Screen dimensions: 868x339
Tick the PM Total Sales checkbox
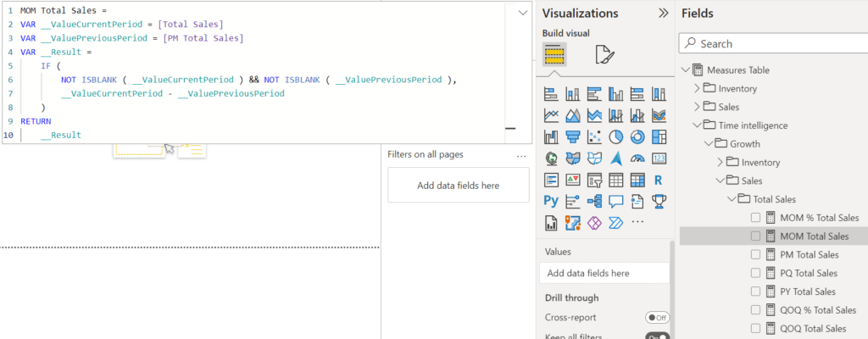coord(755,254)
